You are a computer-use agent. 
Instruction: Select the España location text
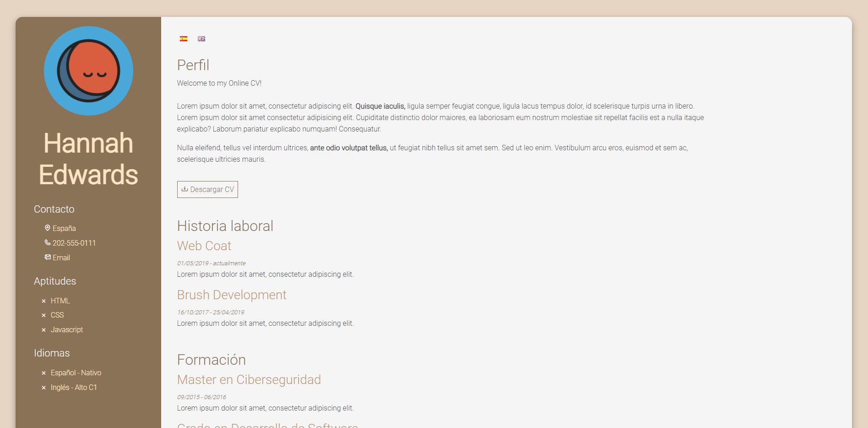coord(64,228)
